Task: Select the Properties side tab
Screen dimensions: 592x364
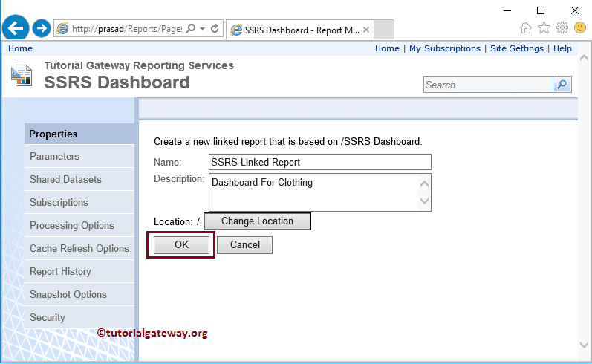Action: tap(79, 134)
